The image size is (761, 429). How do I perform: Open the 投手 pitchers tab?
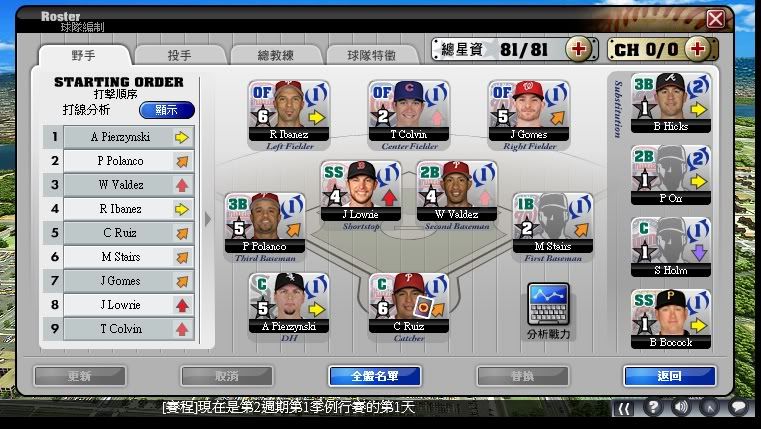(x=180, y=55)
